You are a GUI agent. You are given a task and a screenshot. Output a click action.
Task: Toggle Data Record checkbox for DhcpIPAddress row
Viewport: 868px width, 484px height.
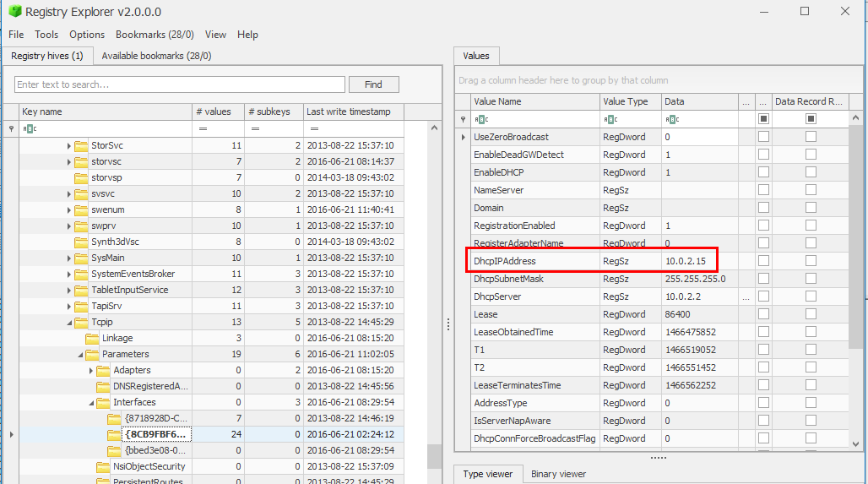coord(810,261)
